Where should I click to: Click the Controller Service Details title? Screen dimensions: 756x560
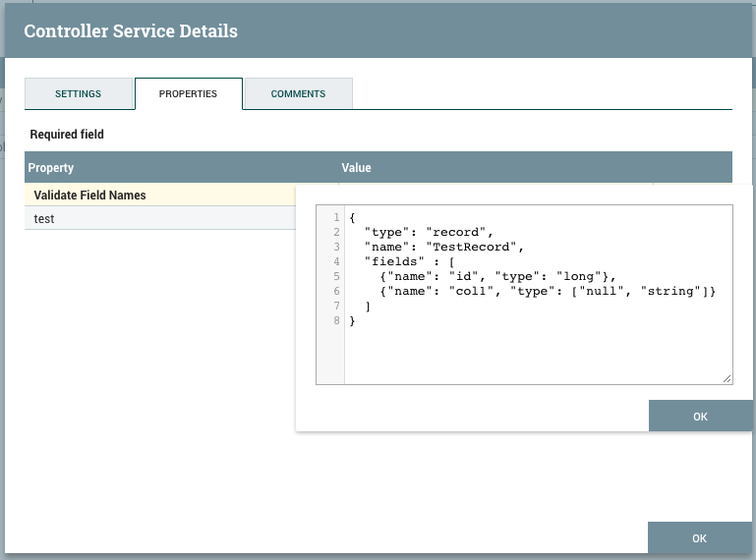tap(131, 30)
